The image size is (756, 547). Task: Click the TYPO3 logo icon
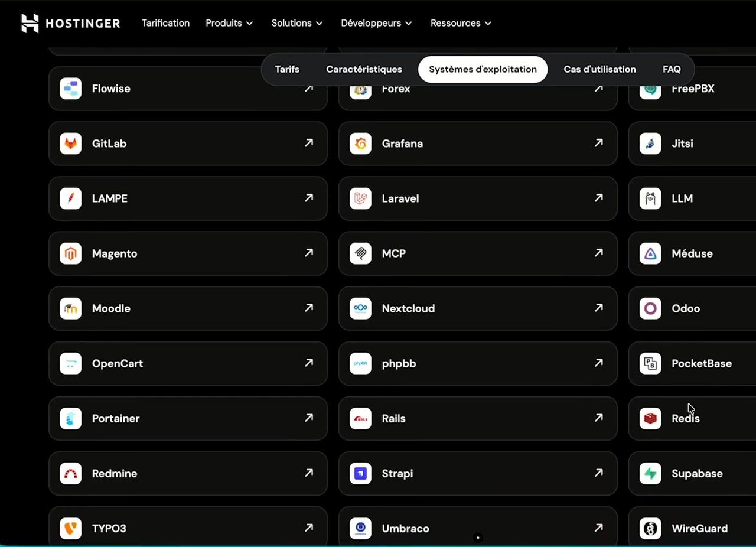coord(71,528)
